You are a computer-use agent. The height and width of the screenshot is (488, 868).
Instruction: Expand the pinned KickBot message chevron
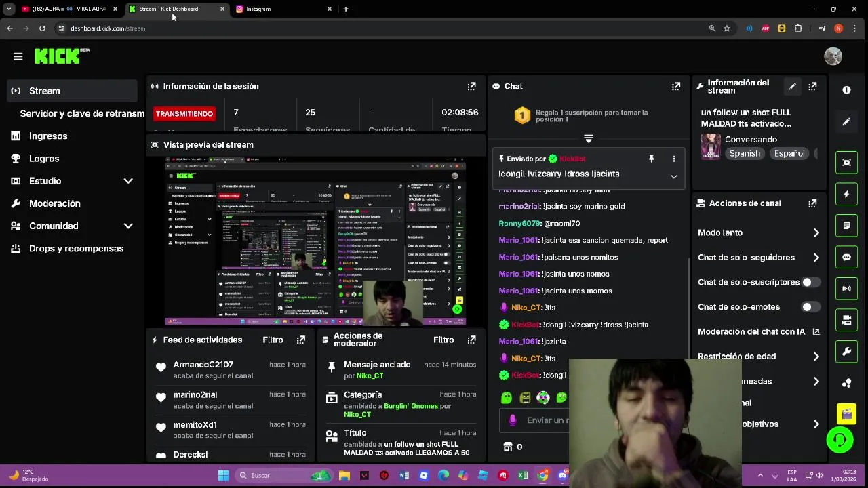click(673, 176)
